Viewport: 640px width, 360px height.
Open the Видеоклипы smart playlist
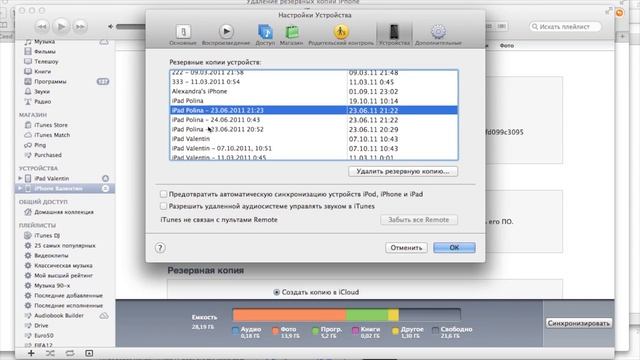(x=51, y=256)
